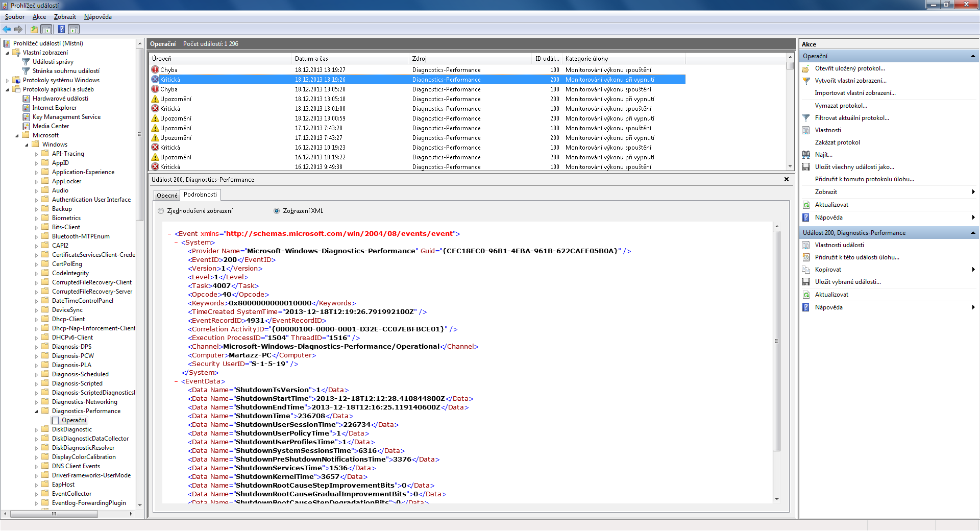Click the blue Help icon in the toolbar
980x531 pixels.
[61, 30]
